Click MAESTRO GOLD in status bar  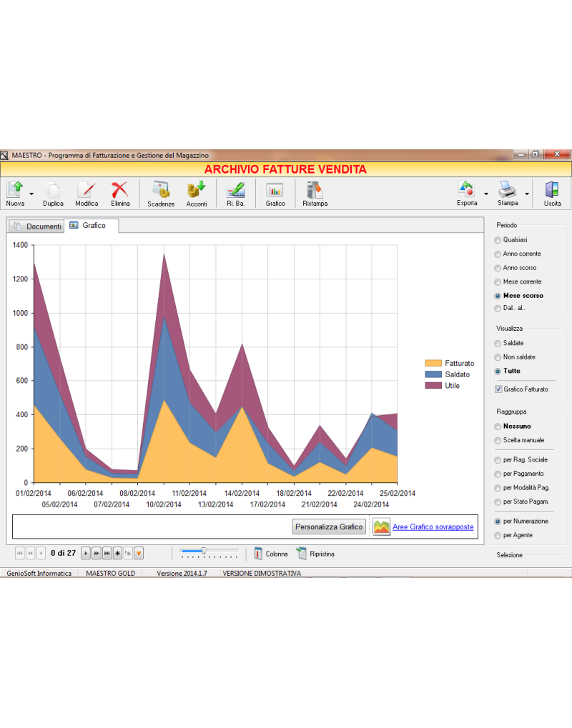pyautogui.click(x=111, y=574)
